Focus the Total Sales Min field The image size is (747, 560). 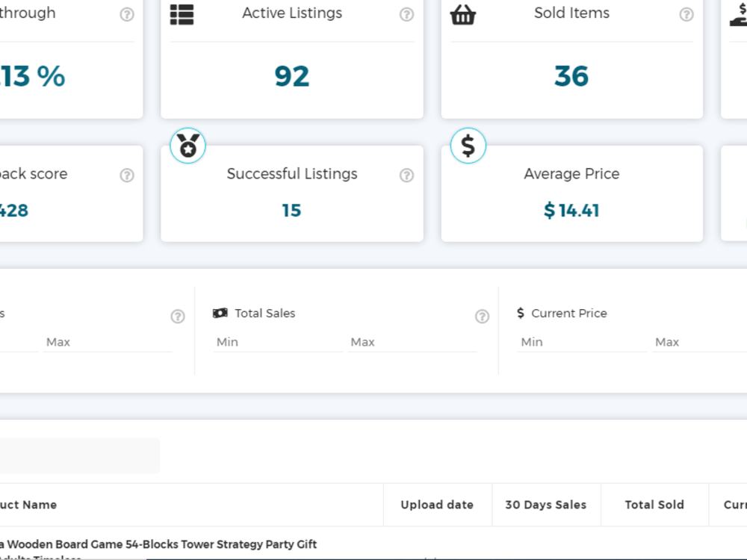point(278,343)
